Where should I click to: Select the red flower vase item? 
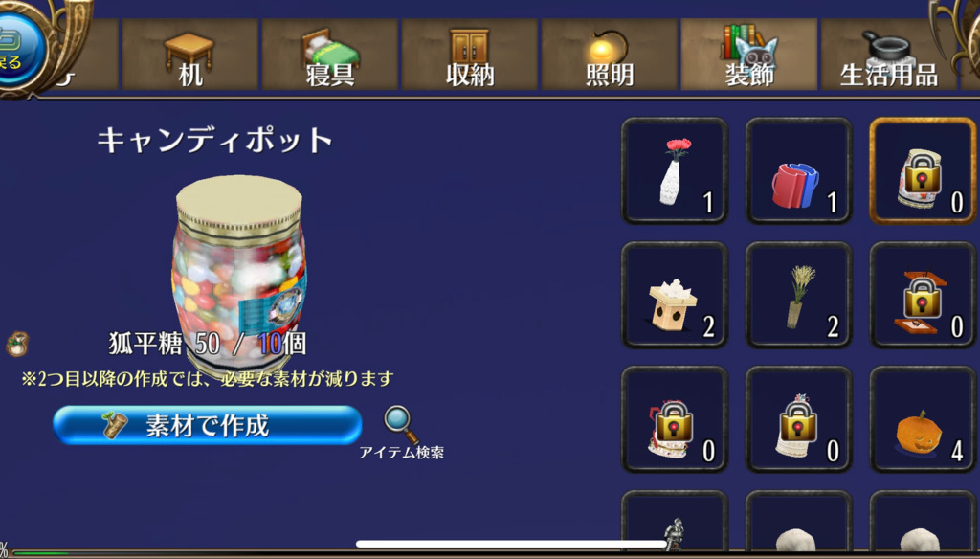(x=675, y=170)
